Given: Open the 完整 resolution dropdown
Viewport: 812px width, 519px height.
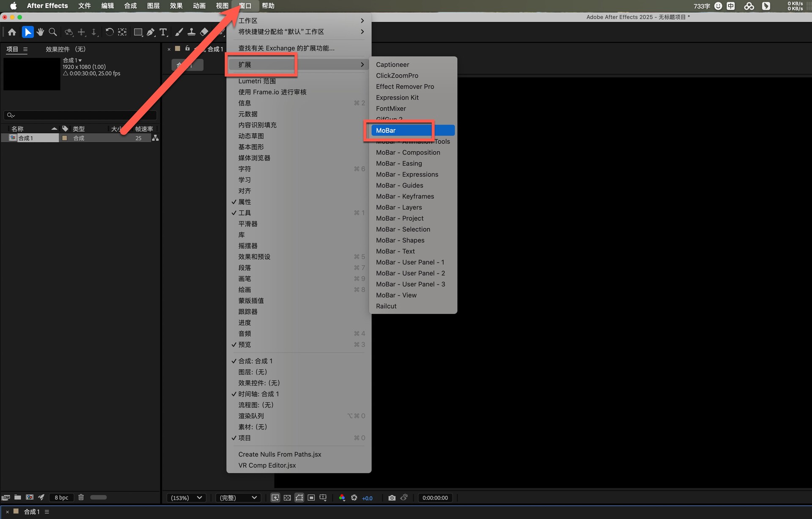Looking at the screenshot, I should [x=238, y=498].
